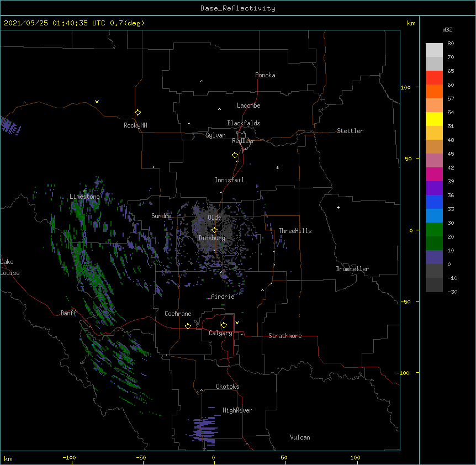This screenshot has height=465, width=476.
Task: Click the Sundre town label
Action: pyautogui.click(x=161, y=216)
